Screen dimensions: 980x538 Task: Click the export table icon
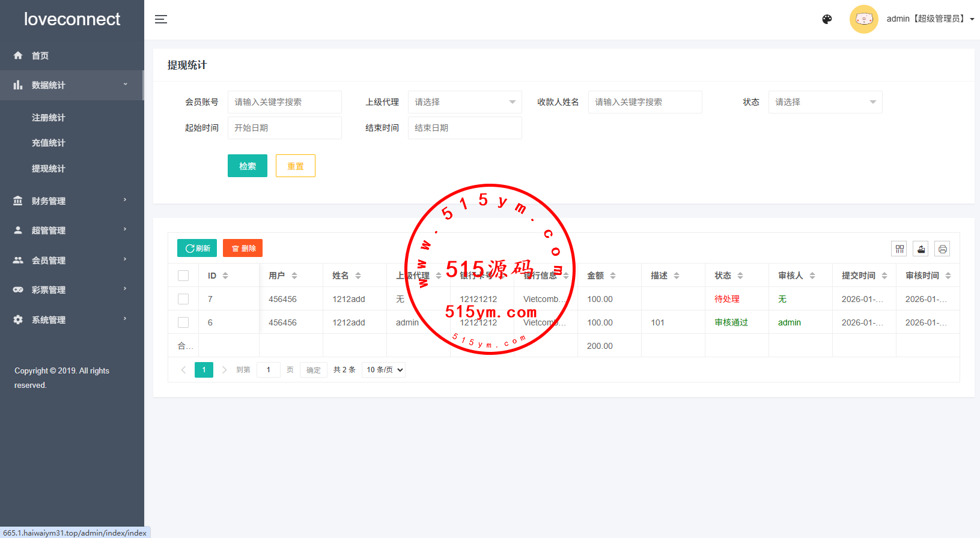(921, 249)
